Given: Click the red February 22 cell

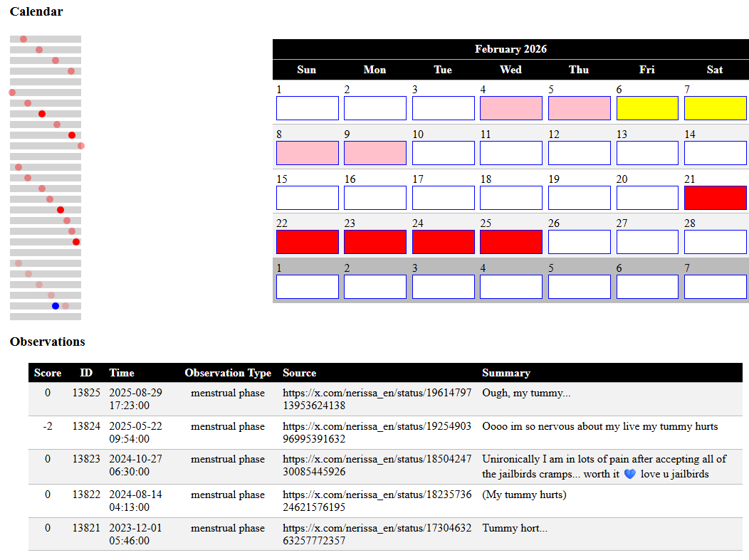Looking at the screenshot, I should click(307, 242).
